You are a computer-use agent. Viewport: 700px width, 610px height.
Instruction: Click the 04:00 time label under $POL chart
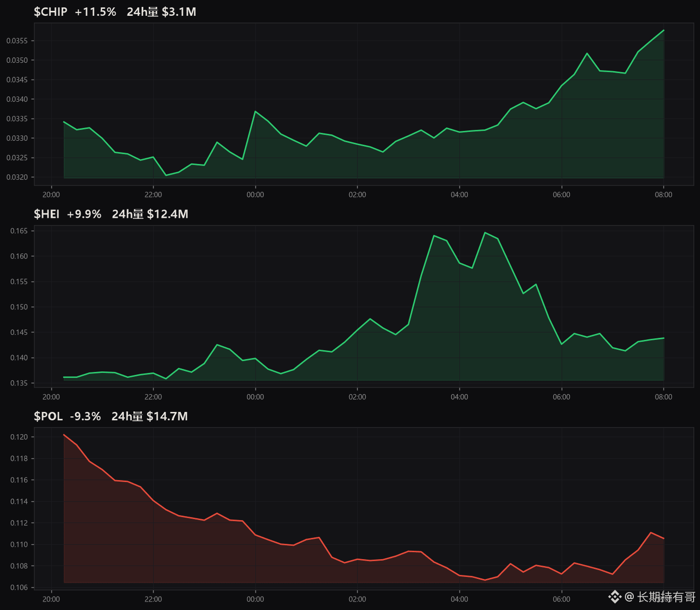pos(459,599)
